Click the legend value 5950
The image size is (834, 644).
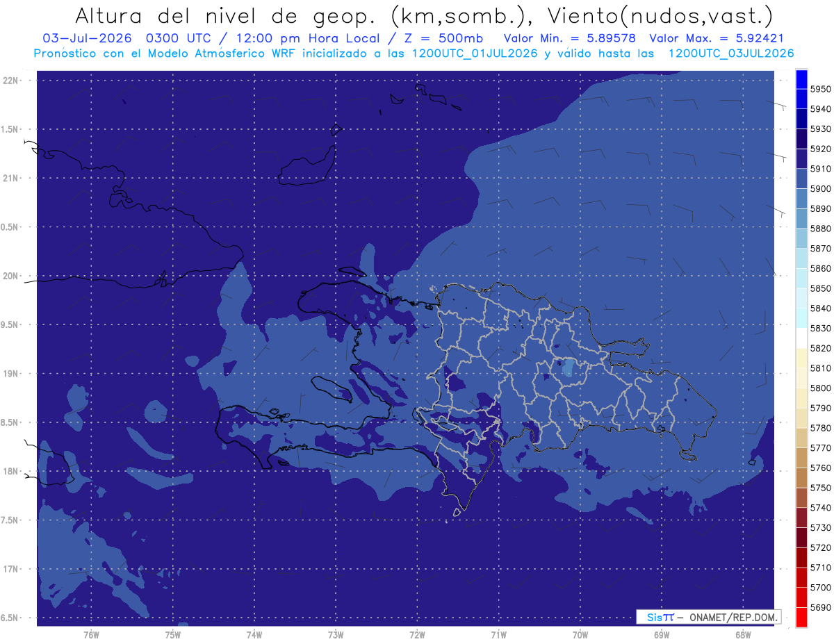[x=820, y=89]
